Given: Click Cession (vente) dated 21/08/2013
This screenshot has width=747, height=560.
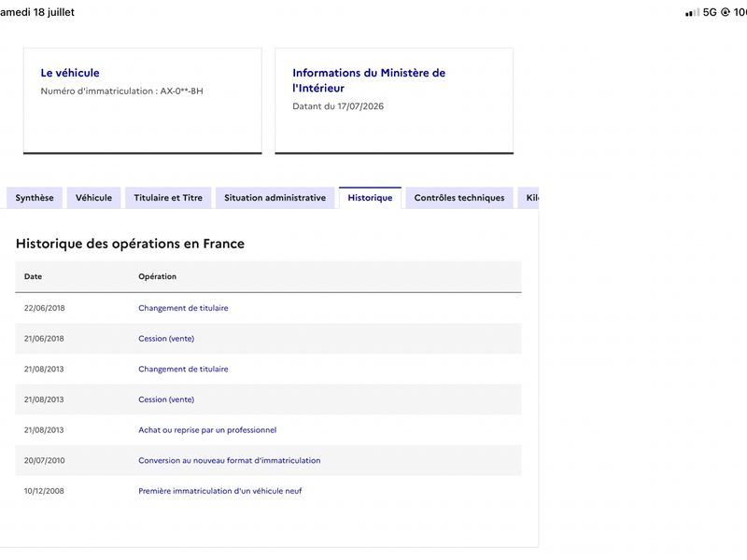Looking at the screenshot, I should point(166,399).
